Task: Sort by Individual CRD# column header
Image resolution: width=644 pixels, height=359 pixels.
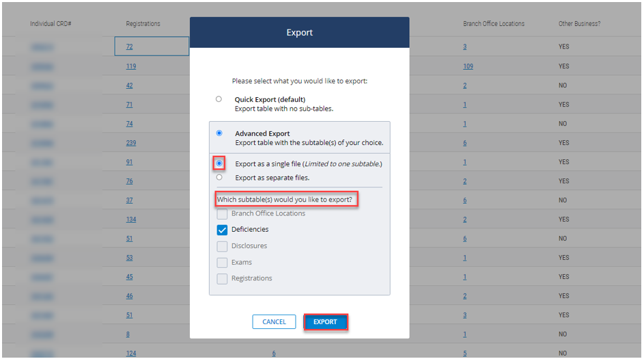Action: point(51,24)
